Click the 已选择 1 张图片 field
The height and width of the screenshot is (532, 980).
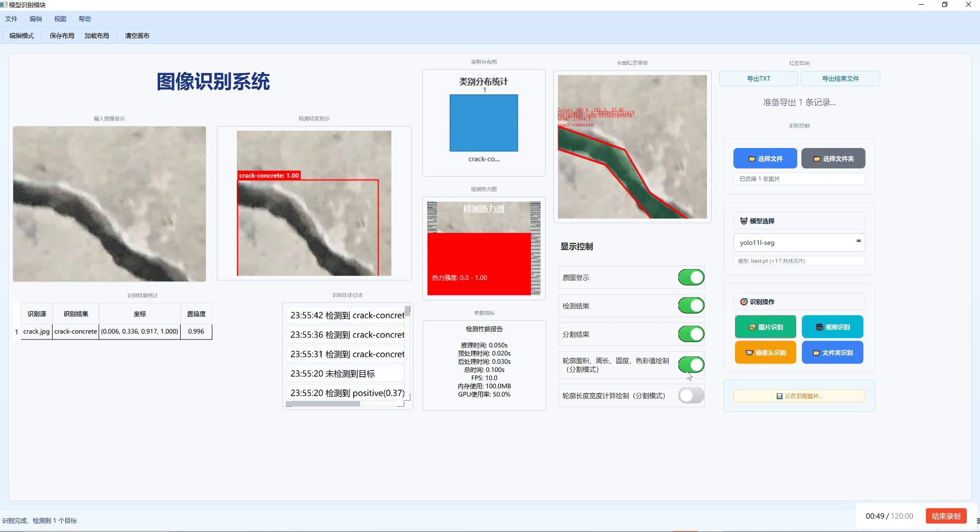point(799,179)
